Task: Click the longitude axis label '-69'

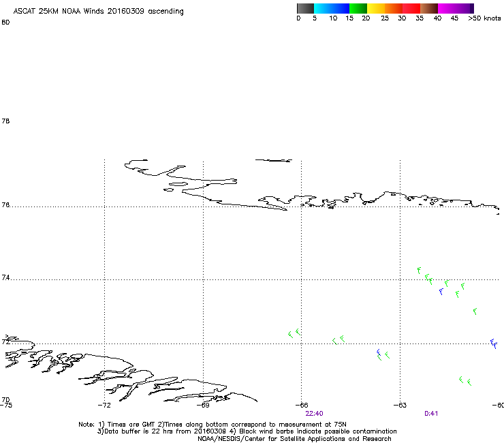Action: [x=203, y=406]
